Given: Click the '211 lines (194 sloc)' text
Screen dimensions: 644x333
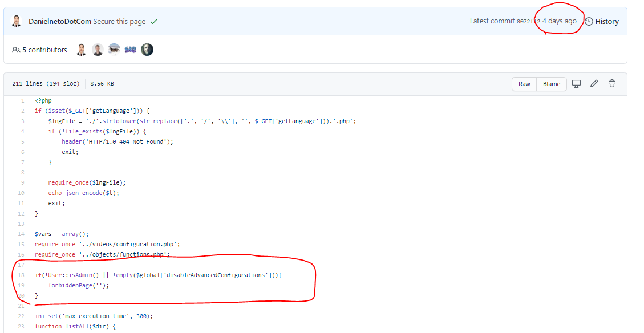Looking at the screenshot, I should pos(46,83).
